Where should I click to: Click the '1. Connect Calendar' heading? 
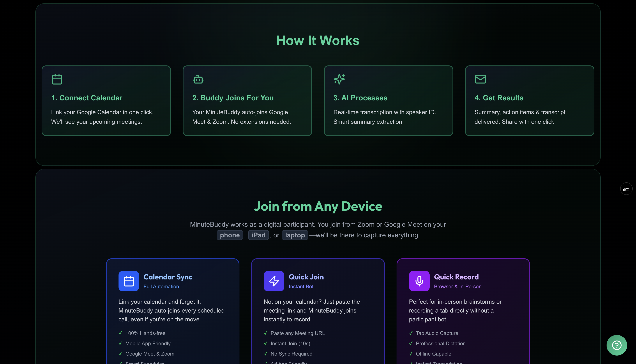point(86,98)
